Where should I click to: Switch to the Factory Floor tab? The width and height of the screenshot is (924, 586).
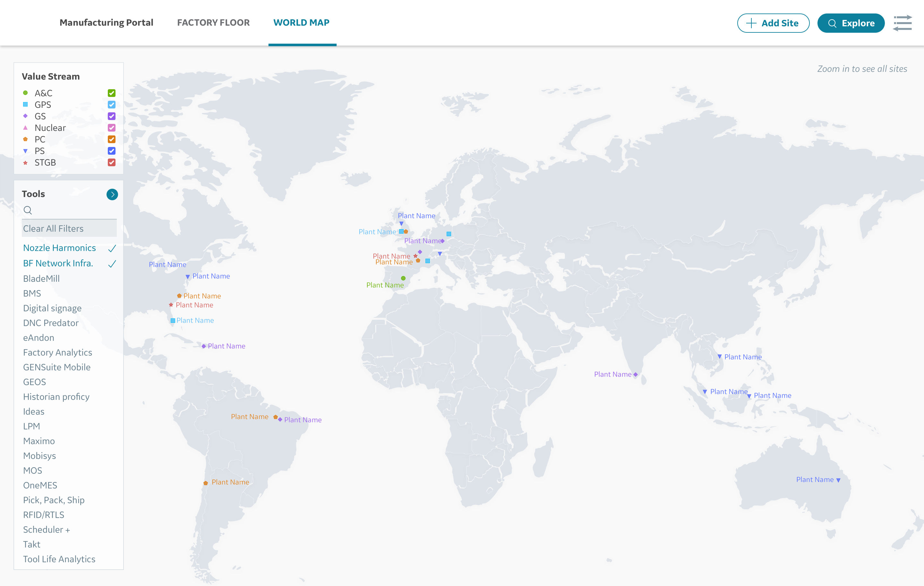(213, 23)
